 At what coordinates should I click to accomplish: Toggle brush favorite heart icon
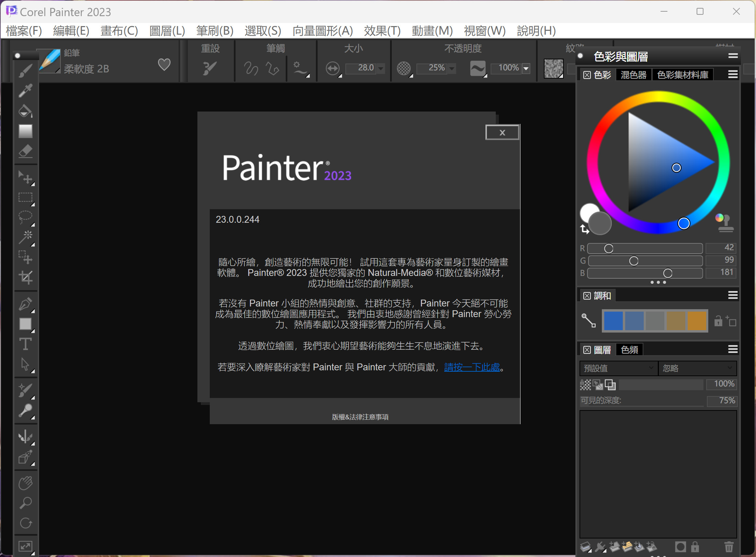click(164, 65)
